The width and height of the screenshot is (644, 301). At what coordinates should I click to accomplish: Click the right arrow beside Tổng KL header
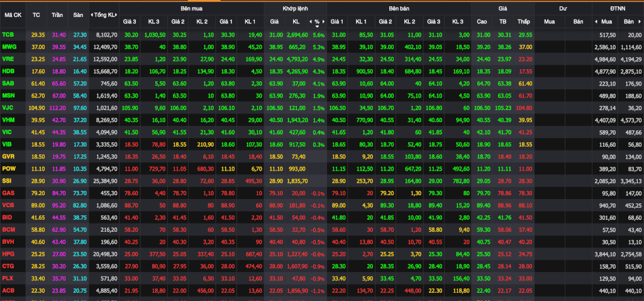118,15
